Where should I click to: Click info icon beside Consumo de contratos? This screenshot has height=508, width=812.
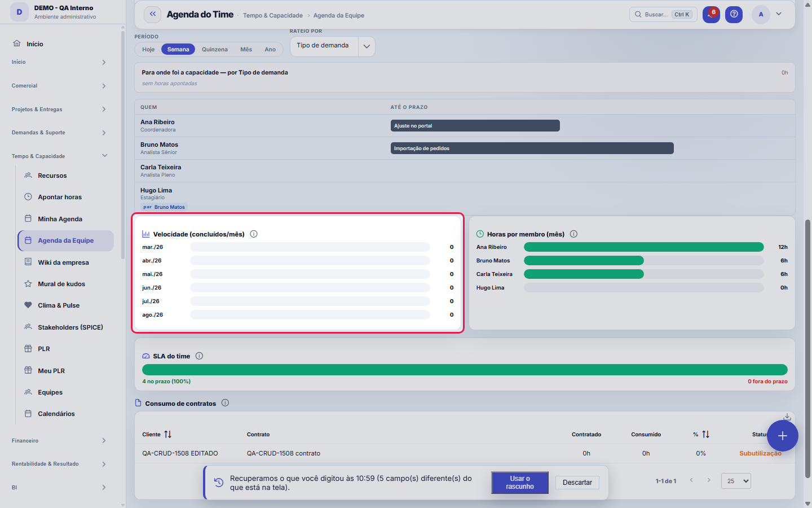coord(225,403)
